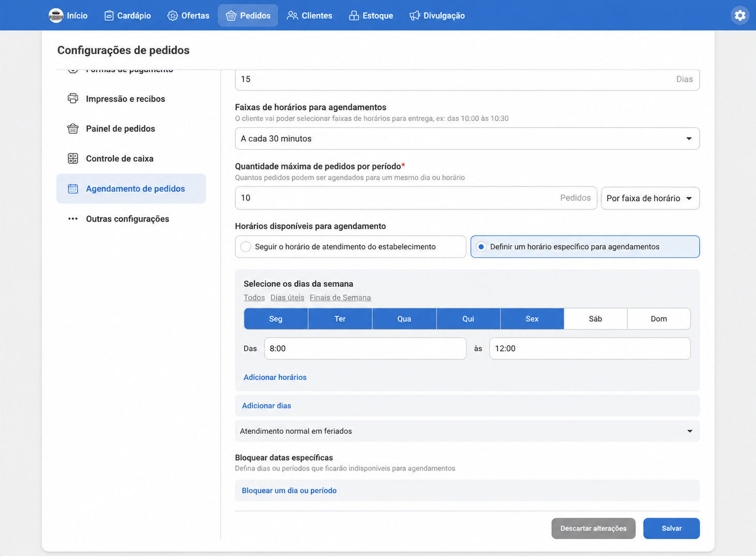This screenshot has width=756, height=556.
Task: Click the max orders field showing 10
Action: tap(416, 198)
